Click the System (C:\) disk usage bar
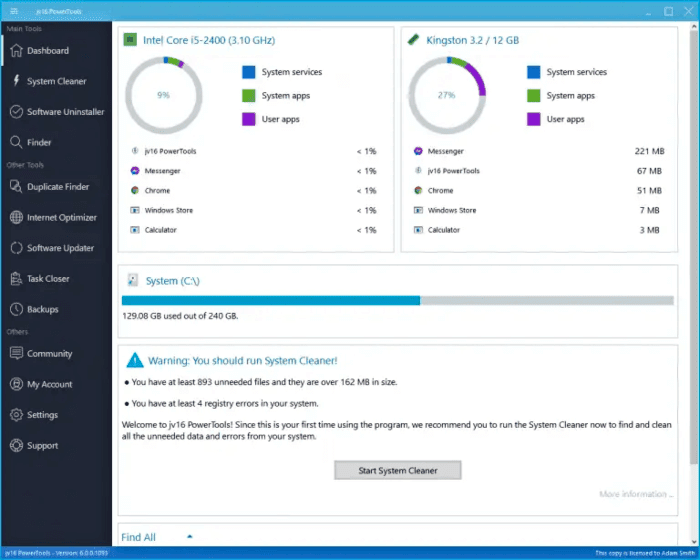The width and height of the screenshot is (700, 560). 398,301
